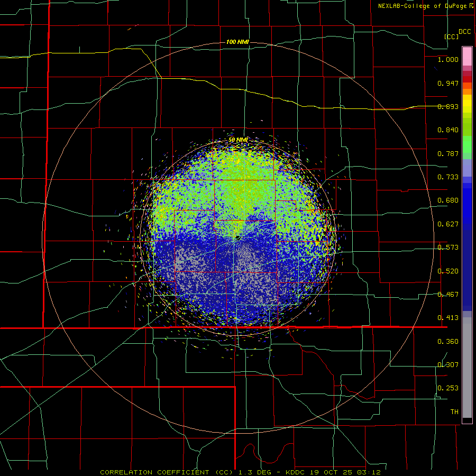Click the 0.787 legend value
This screenshot has width=476, height=476.
[448, 153]
